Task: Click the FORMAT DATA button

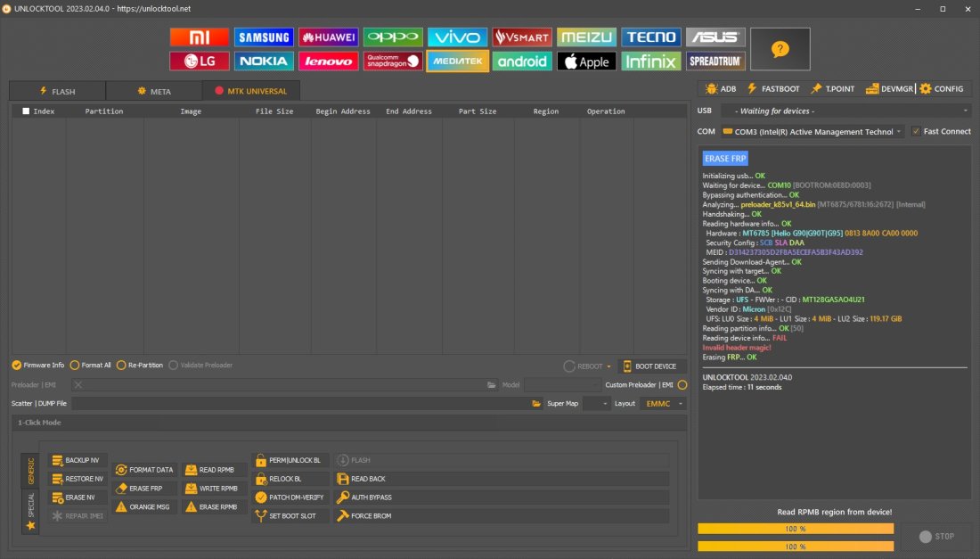Action: click(x=145, y=470)
